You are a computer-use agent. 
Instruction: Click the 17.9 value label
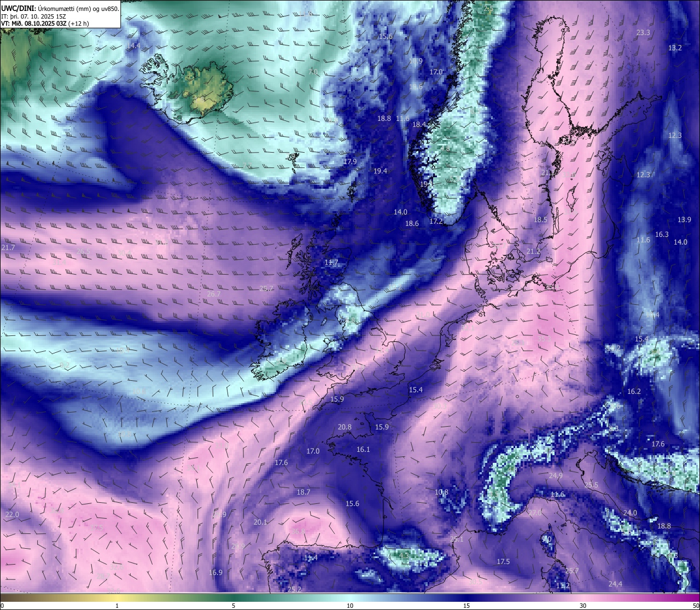click(x=350, y=161)
